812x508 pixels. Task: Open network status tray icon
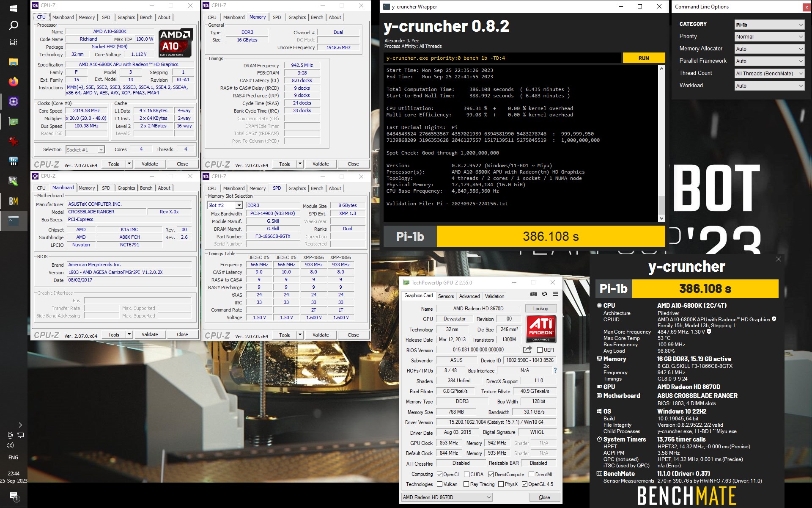(x=20, y=435)
